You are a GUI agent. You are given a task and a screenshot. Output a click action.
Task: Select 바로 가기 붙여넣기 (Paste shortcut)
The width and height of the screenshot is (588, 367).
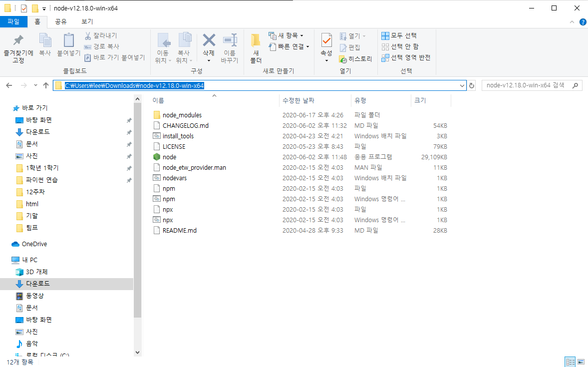pos(114,57)
